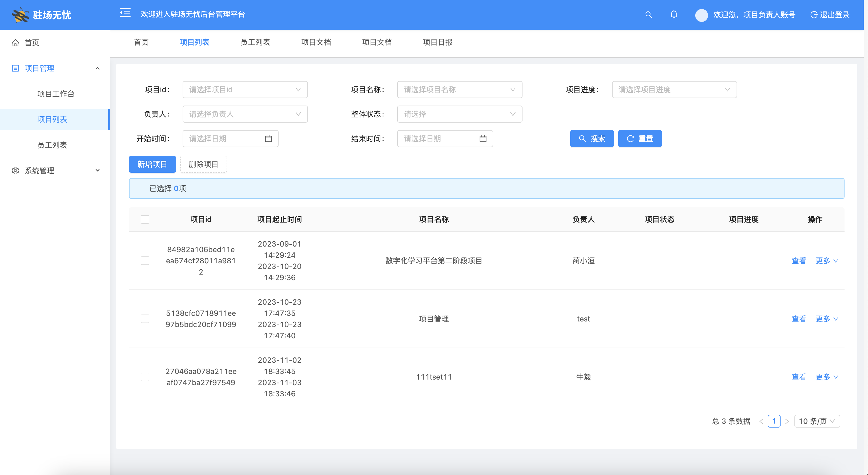The height and width of the screenshot is (475, 868).
Task: Go to next page arrow
Action: pyautogui.click(x=787, y=421)
